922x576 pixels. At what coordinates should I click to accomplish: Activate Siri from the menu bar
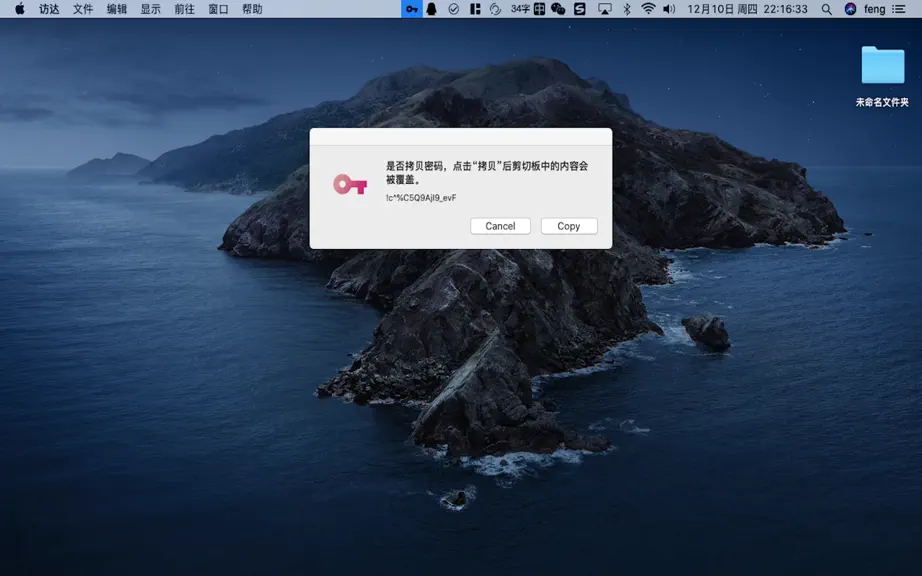850,9
